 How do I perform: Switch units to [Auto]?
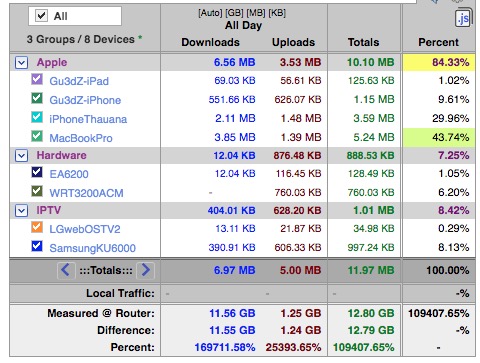(210, 13)
